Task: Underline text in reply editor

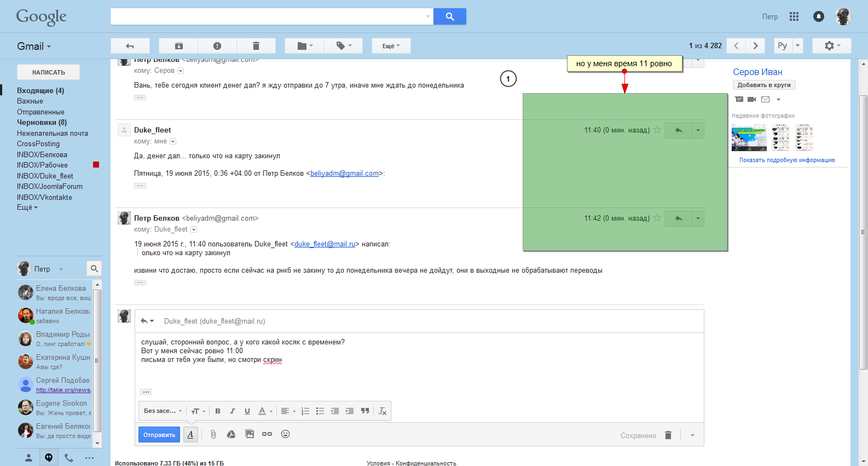Action: coord(247,411)
